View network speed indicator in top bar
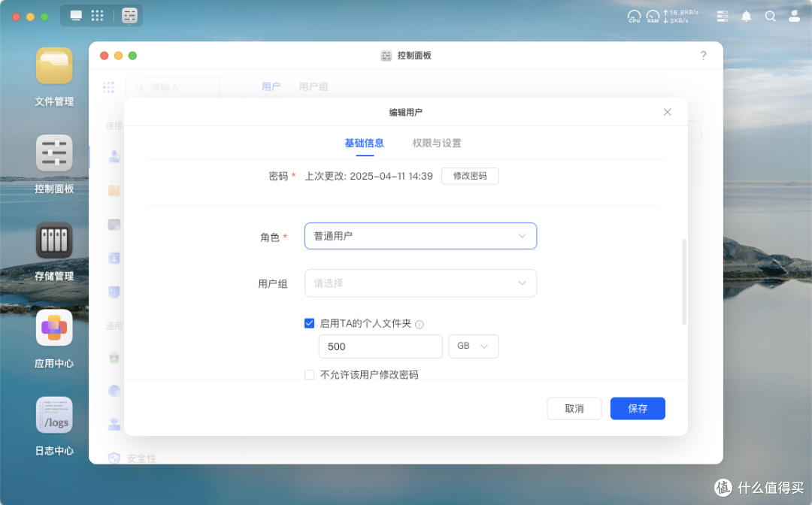The image size is (812, 505). [x=681, y=17]
